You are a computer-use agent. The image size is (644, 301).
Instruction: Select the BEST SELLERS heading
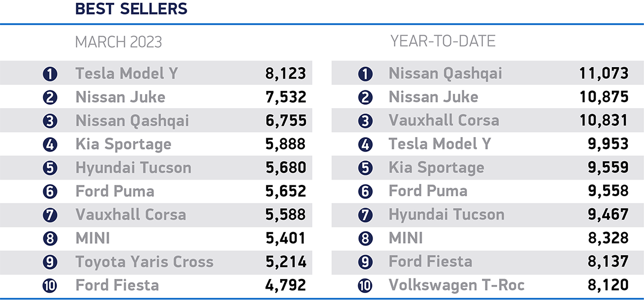pos(131,9)
